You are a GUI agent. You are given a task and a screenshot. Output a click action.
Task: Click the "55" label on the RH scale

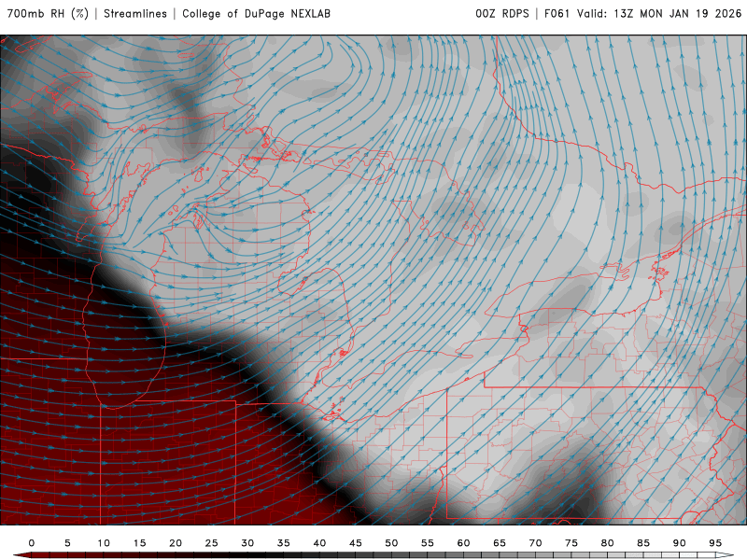point(428,543)
